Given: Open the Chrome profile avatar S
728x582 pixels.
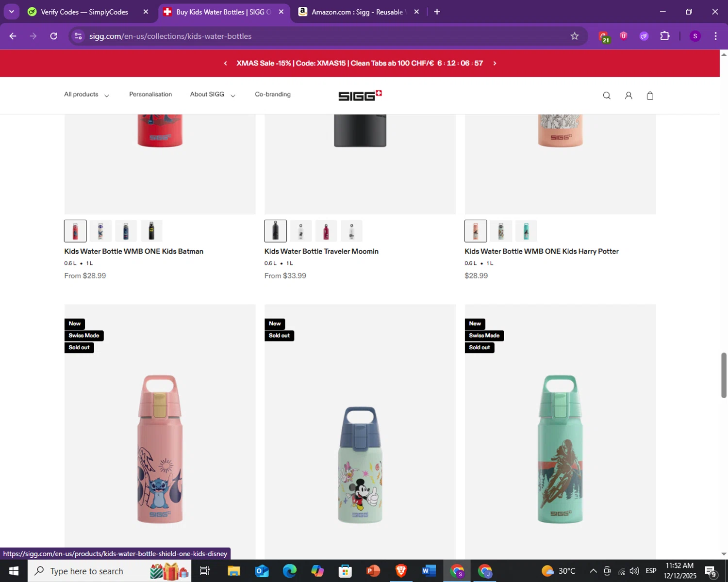Looking at the screenshot, I should tap(695, 36).
